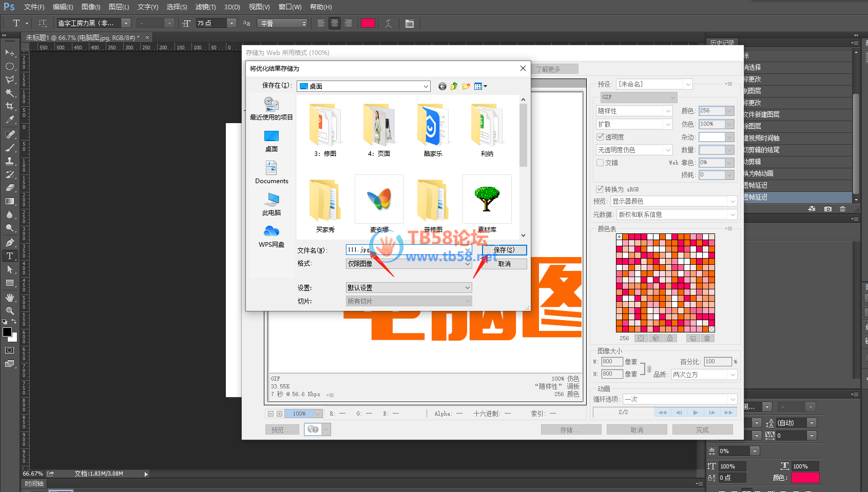Open the 循环选项 一次 dropdown
The width and height of the screenshot is (868, 492).
point(680,399)
